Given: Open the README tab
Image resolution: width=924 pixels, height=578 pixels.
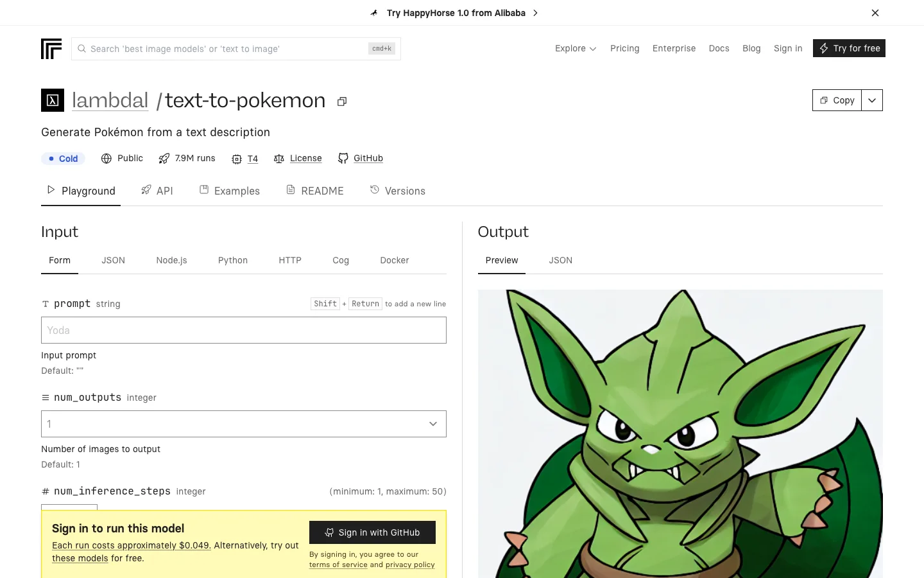Looking at the screenshot, I should (x=315, y=191).
